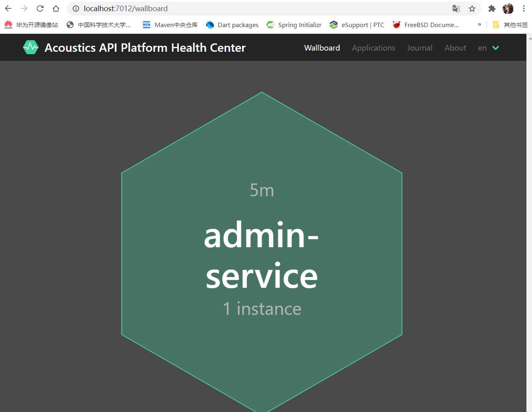The width and height of the screenshot is (532, 412).
Task: Click the "5m" uptime text
Action: [262, 190]
